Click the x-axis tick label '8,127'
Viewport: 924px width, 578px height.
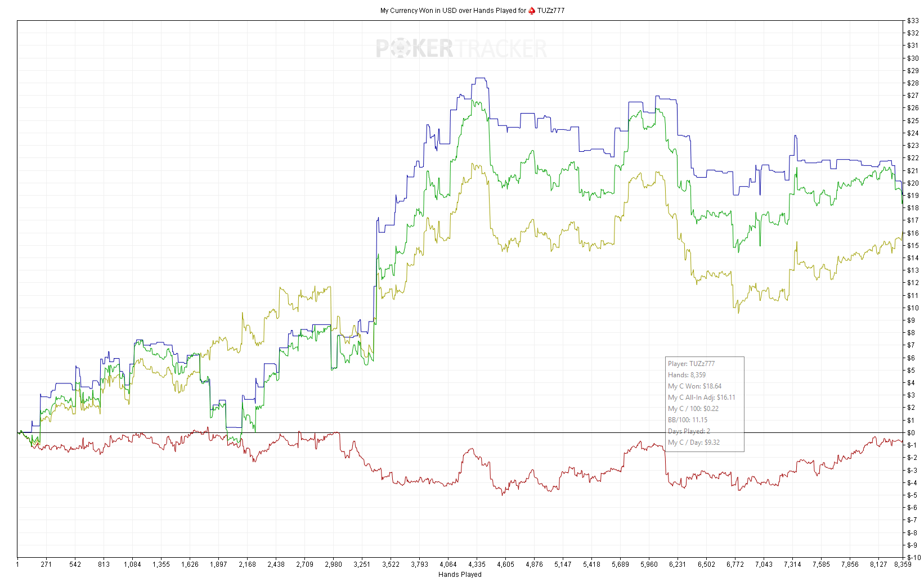pyautogui.click(x=878, y=565)
